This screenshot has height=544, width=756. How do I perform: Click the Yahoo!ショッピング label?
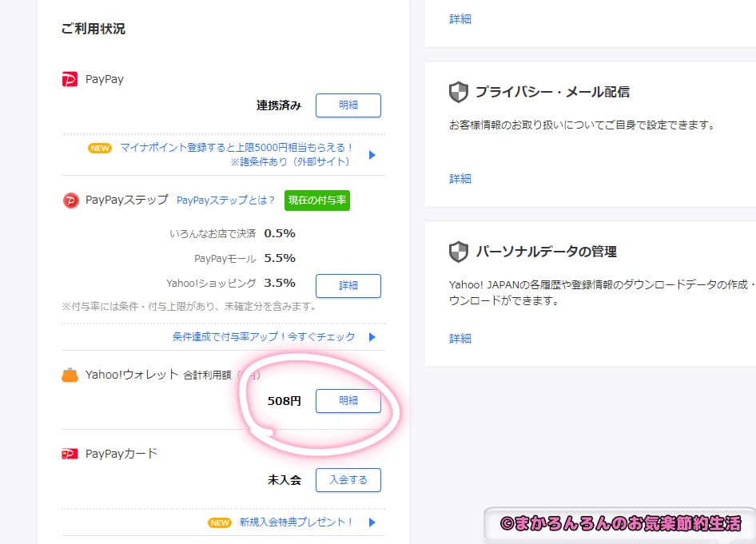click(x=211, y=284)
